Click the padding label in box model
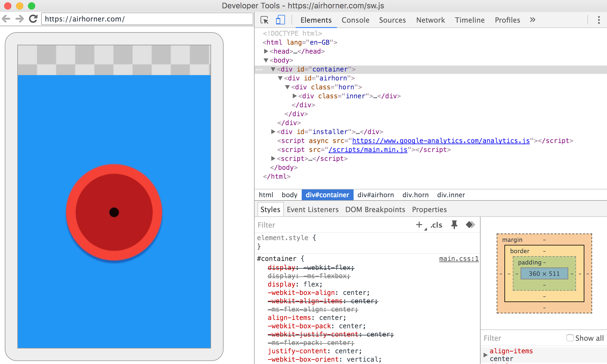Screen dimensions: 607x364 click(529, 262)
